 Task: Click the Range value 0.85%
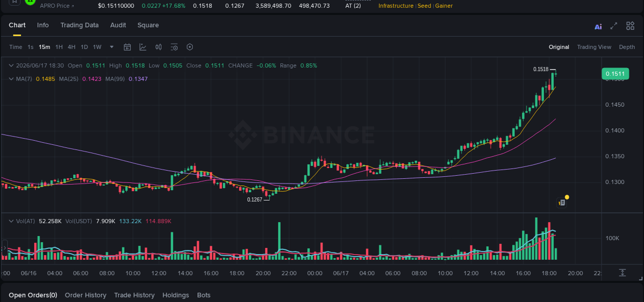click(309, 65)
